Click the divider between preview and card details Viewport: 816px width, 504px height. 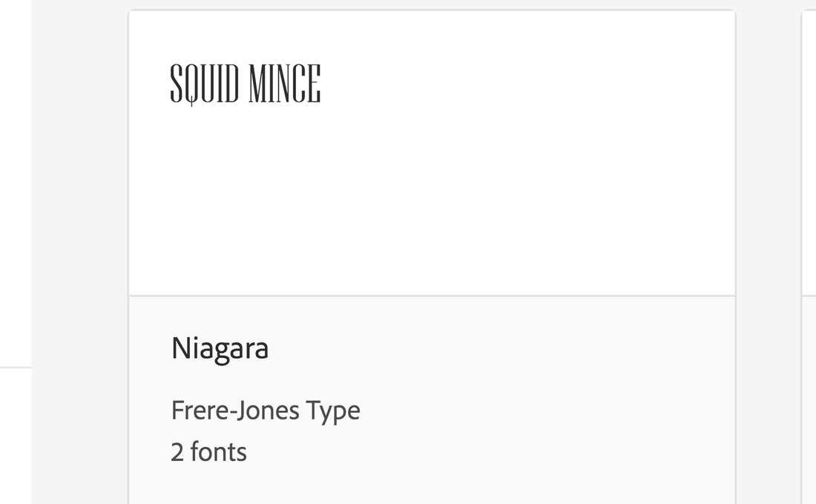pos(432,296)
